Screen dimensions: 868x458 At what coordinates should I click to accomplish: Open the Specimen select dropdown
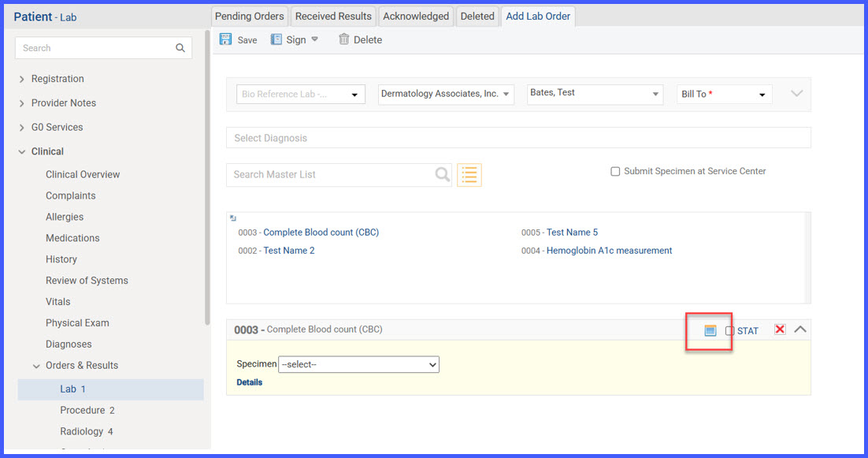[x=358, y=364]
